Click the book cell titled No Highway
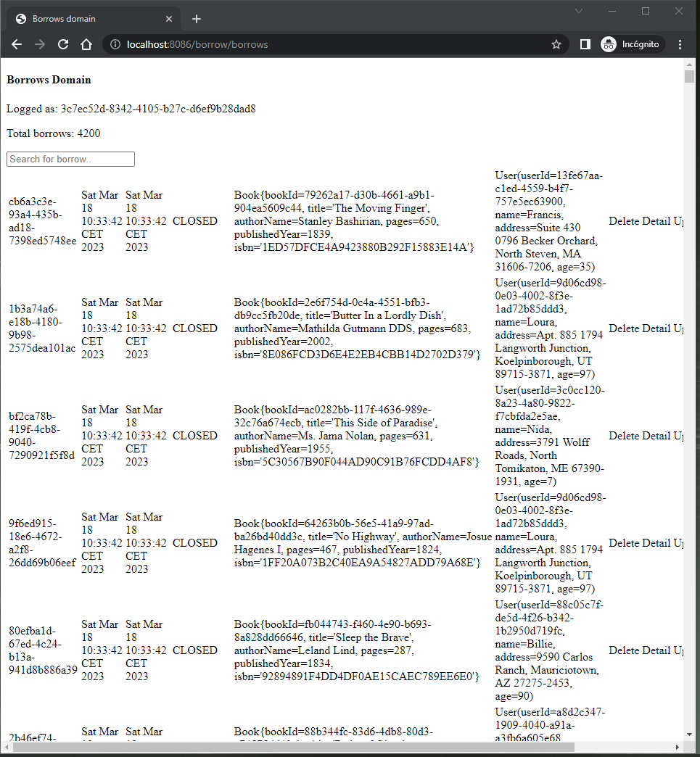The image size is (700, 757). [363, 543]
